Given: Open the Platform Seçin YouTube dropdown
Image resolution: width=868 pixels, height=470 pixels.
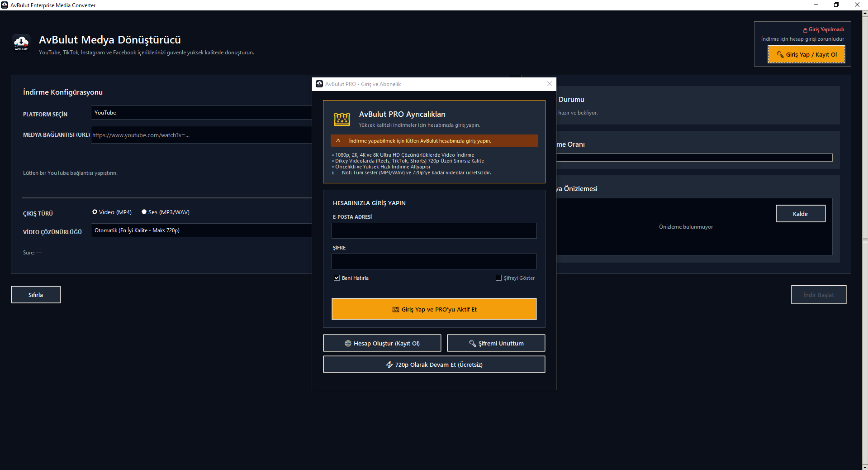Looking at the screenshot, I should tap(202, 113).
